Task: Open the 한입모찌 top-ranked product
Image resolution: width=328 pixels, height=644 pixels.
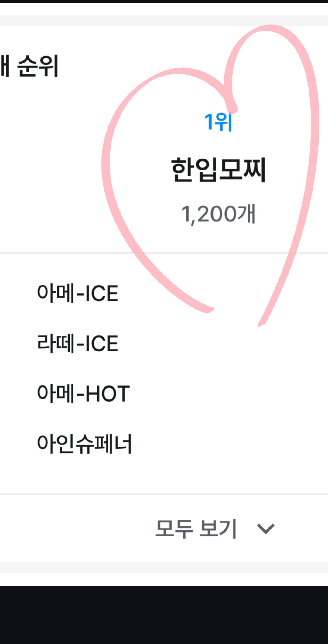Action: 218,170
